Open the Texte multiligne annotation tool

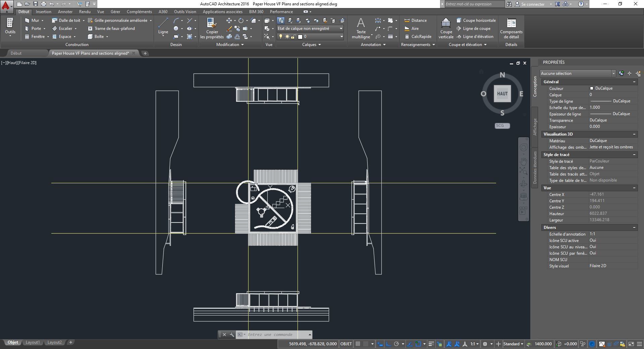(361, 28)
